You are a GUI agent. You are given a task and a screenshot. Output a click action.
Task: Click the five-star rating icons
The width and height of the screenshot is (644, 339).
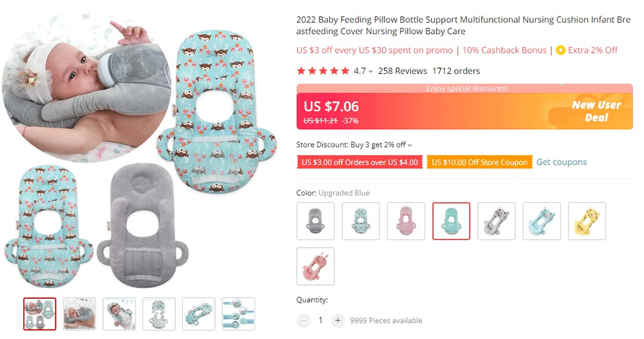pos(323,71)
